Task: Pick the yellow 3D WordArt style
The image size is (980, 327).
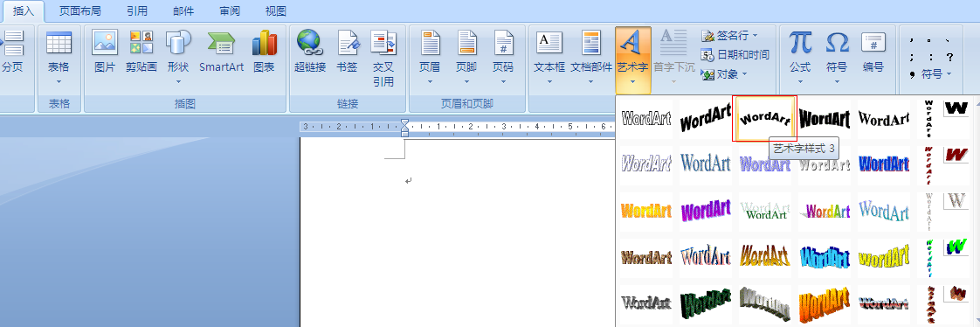Action: (883, 257)
